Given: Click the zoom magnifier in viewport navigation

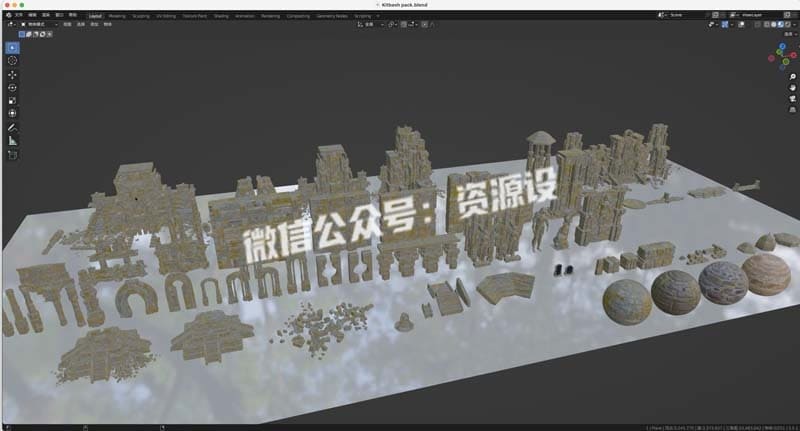Looking at the screenshot, I should tap(792, 77).
